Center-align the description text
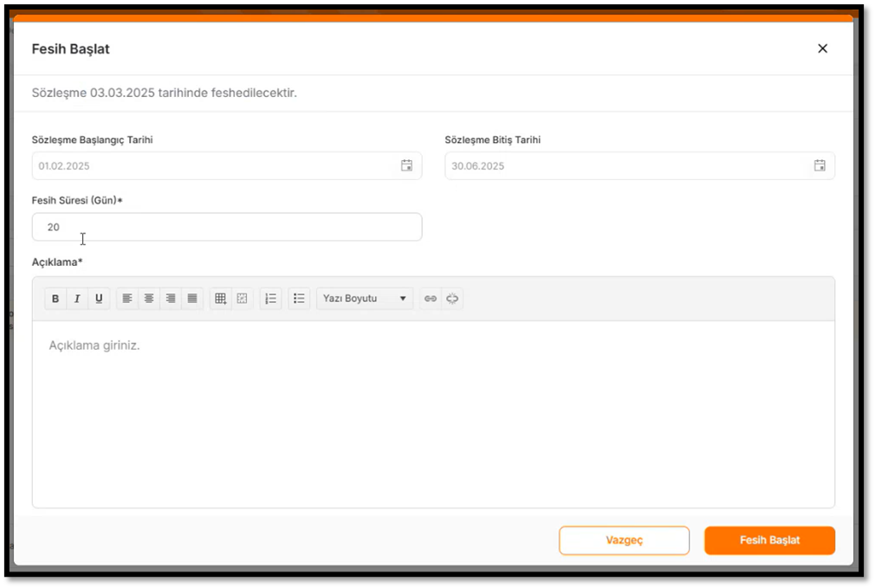This screenshot has height=588, width=875. point(149,299)
